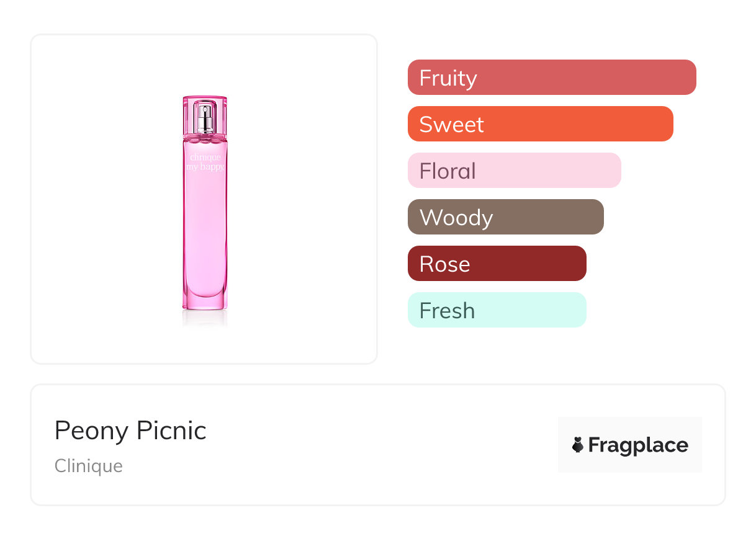
Task: Click the brown Woody accord bar
Action: [505, 217]
